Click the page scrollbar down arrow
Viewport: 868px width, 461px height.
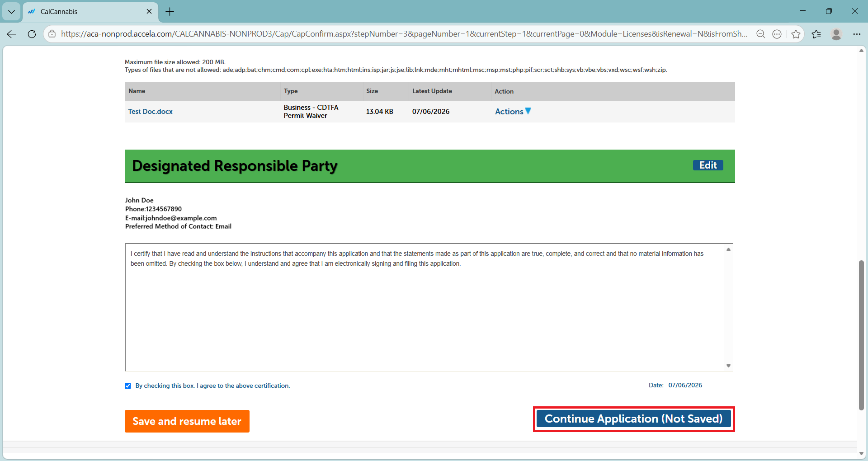tap(862, 453)
